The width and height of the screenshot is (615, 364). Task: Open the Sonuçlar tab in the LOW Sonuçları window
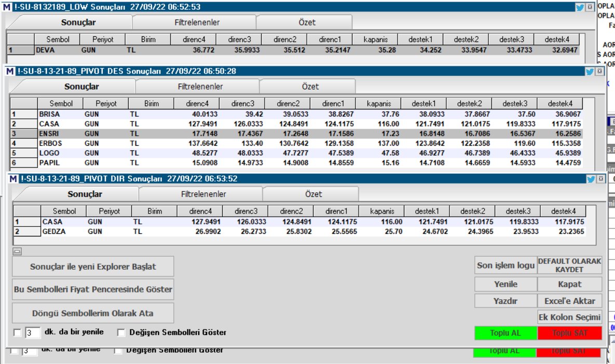pos(78,22)
